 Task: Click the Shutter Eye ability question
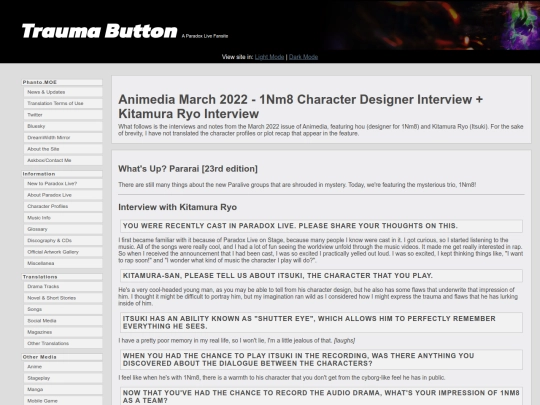[321, 322]
